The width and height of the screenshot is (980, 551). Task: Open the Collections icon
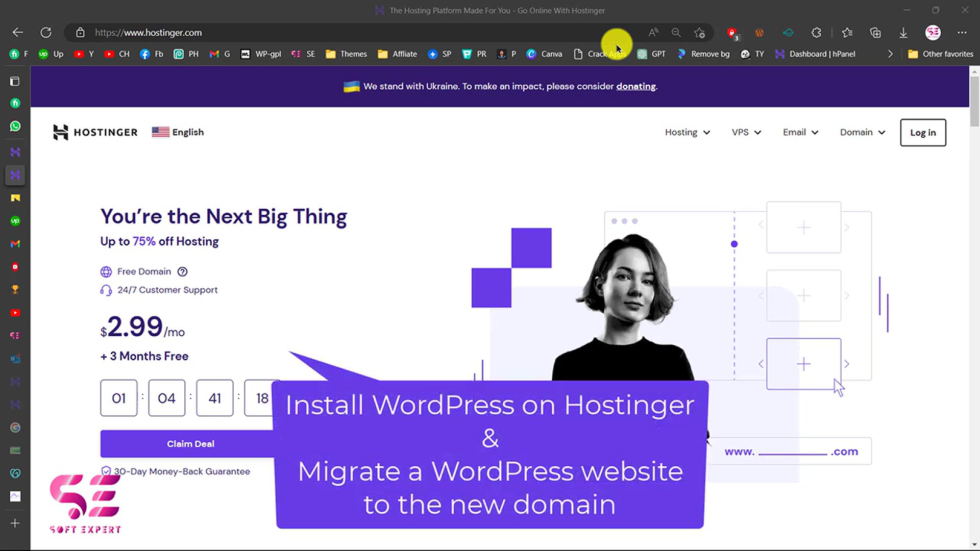pos(875,33)
